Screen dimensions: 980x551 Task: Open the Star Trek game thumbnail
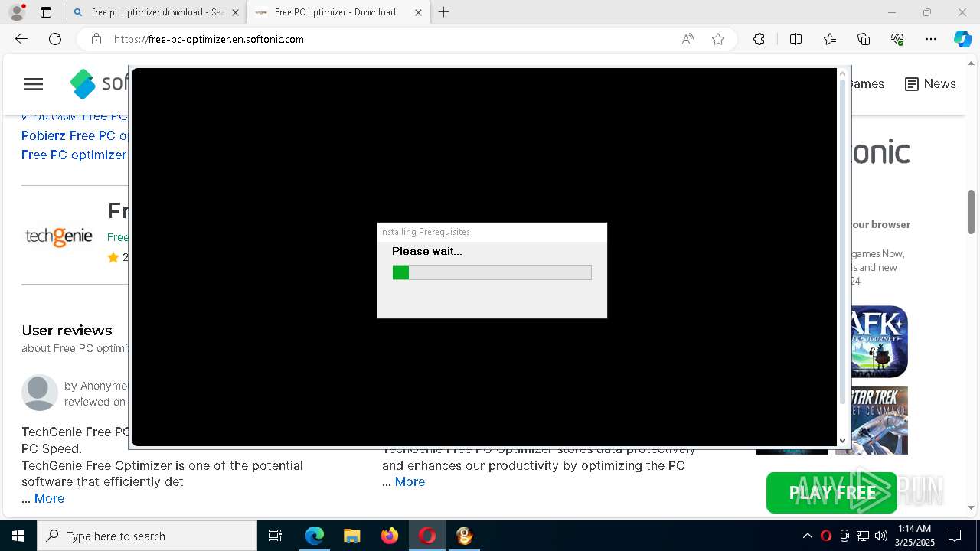coord(879,420)
